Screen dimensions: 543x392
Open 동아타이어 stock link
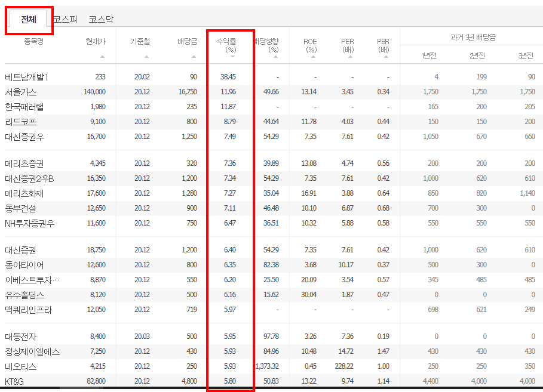(x=24, y=265)
